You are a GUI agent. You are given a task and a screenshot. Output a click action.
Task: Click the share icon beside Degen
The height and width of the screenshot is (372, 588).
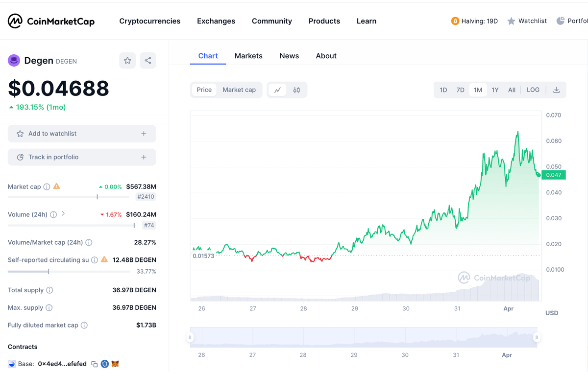point(148,61)
